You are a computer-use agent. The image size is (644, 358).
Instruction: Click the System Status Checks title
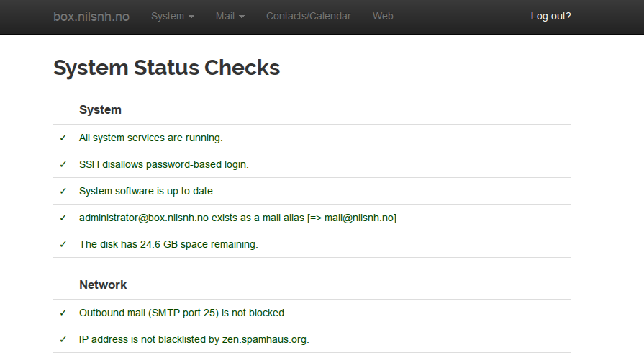coord(167,68)
